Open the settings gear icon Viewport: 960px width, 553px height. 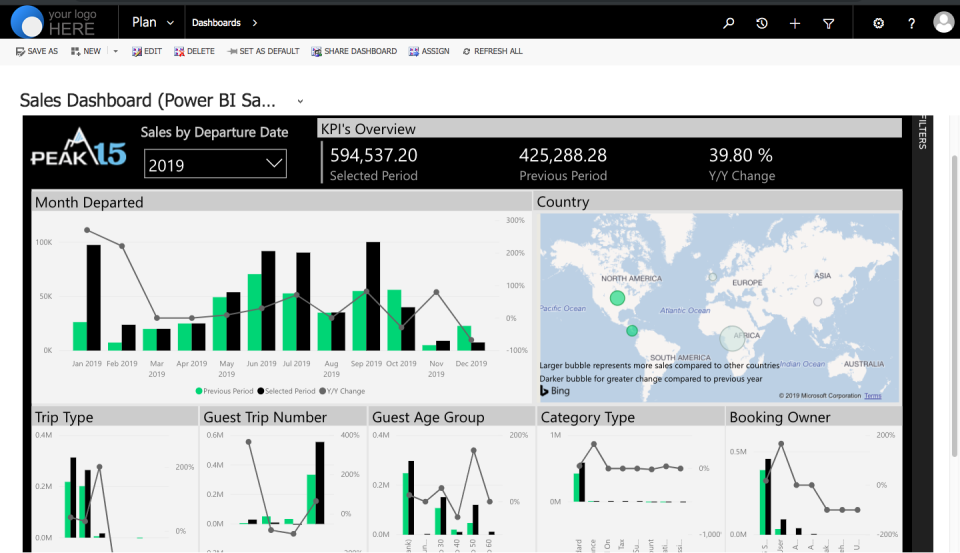tap(879, 23)
